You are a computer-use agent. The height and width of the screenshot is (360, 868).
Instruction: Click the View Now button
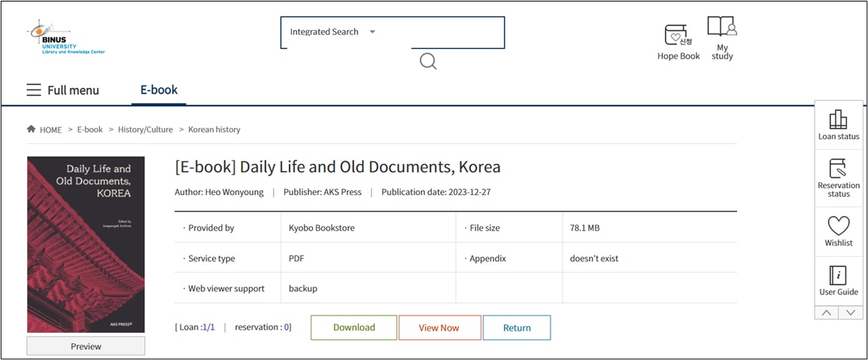439,328
